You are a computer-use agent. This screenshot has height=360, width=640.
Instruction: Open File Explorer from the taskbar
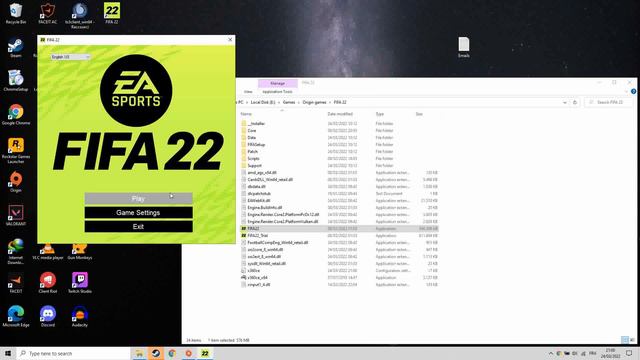[x=139, y=353]
